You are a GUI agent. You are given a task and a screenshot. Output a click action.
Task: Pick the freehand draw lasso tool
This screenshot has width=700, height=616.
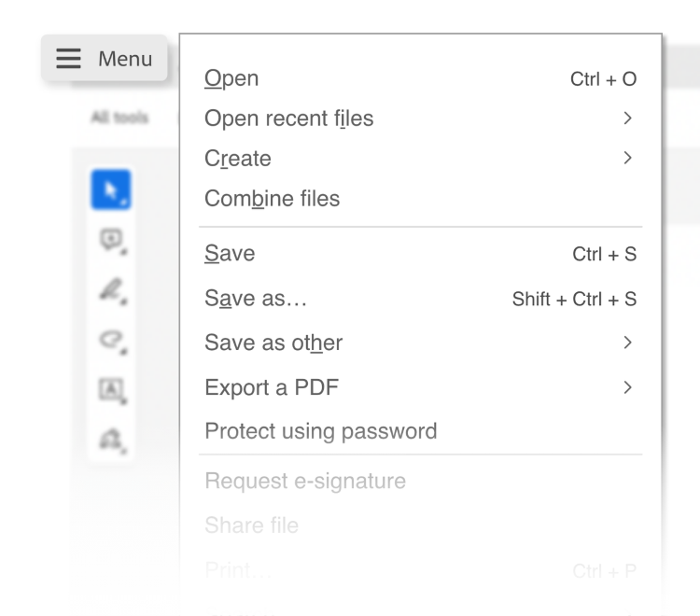(x=111, y=339)
